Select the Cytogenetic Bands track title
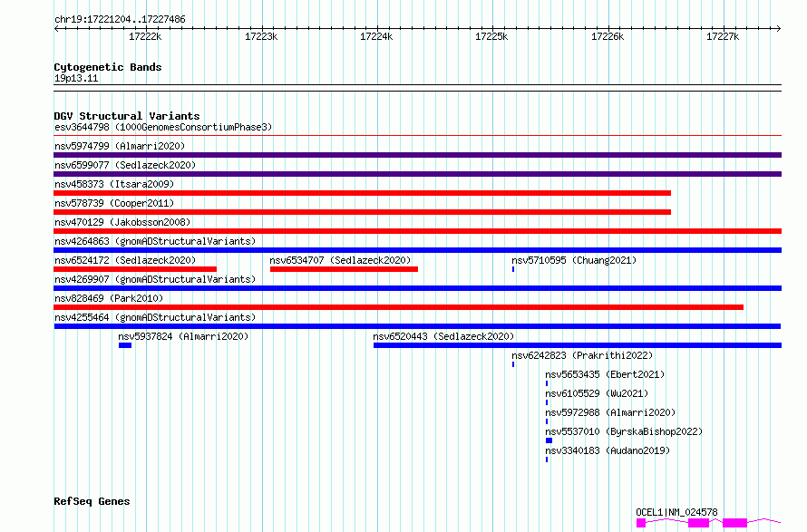The width and height of the screenshot is (807, 532). (108, 67)
